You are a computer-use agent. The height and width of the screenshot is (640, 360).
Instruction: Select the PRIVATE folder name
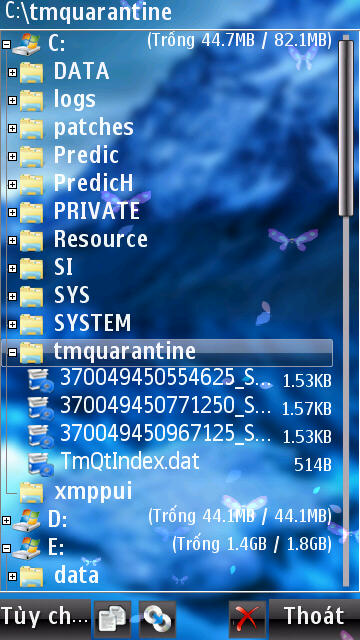97,211
